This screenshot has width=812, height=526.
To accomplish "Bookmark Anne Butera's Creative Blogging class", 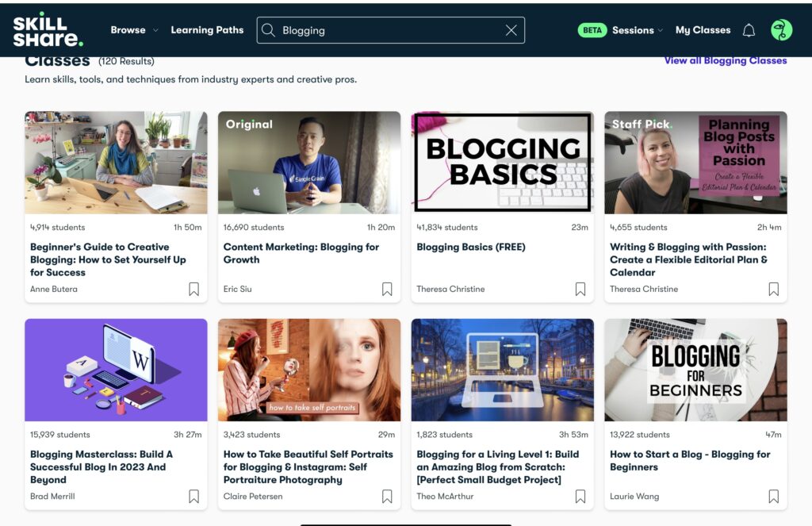I will click(193, 290).
